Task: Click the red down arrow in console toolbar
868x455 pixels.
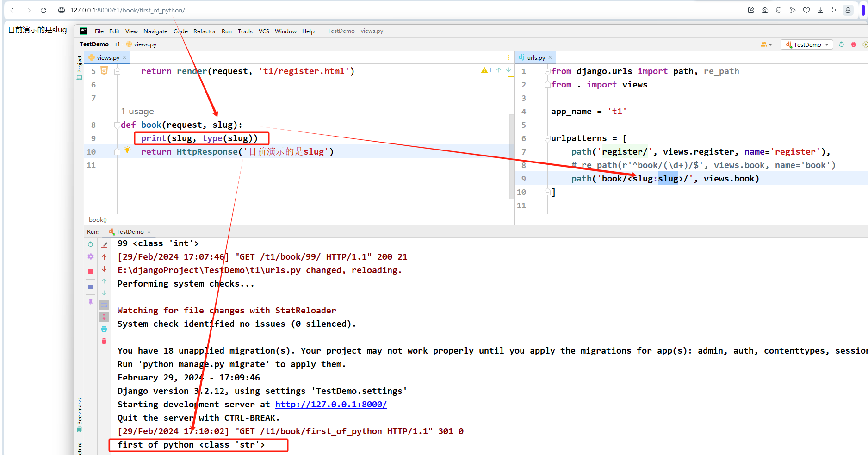Action: click(x=104, y=269)
